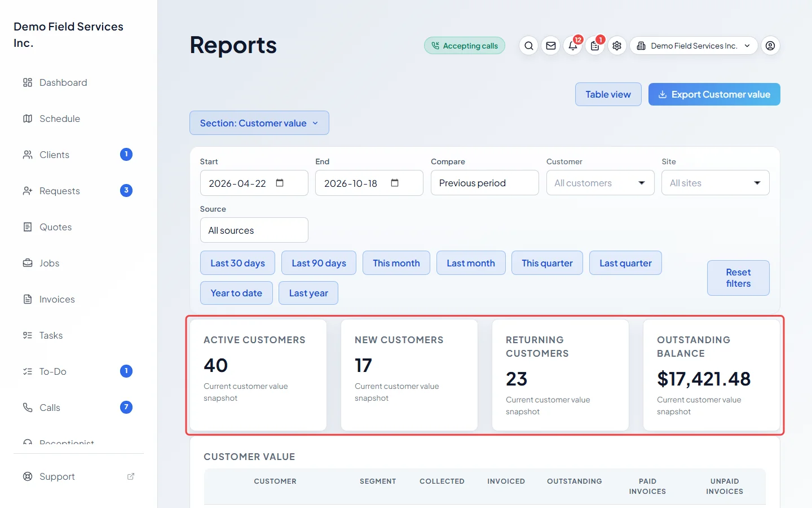Select the Year to date preset
The image size is (812, 508).
pos(236,293)
